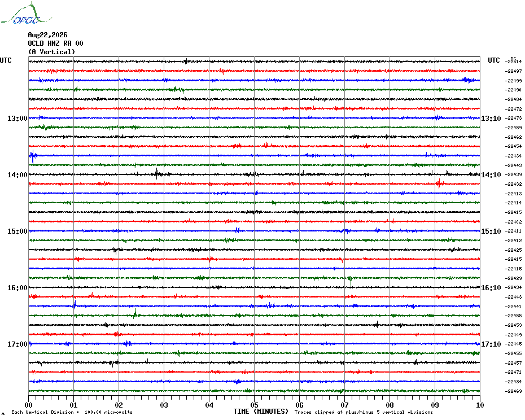Click the DC offset value -22411

[514, 231]
